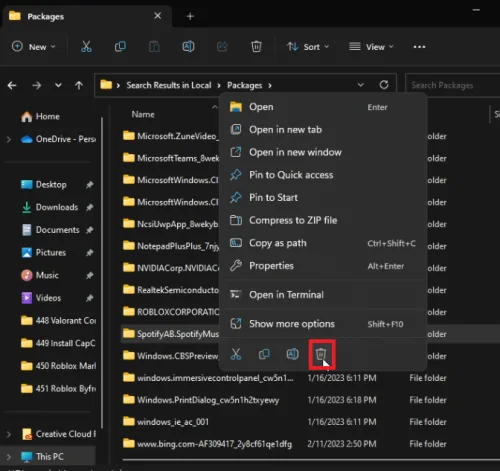Open Music in the navigation pane

point(40,275)
